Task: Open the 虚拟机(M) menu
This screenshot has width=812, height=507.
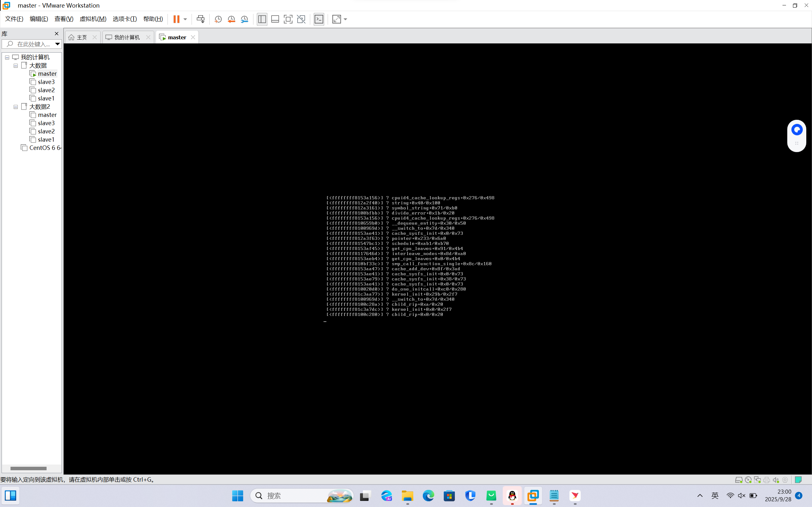Action: 93,19
